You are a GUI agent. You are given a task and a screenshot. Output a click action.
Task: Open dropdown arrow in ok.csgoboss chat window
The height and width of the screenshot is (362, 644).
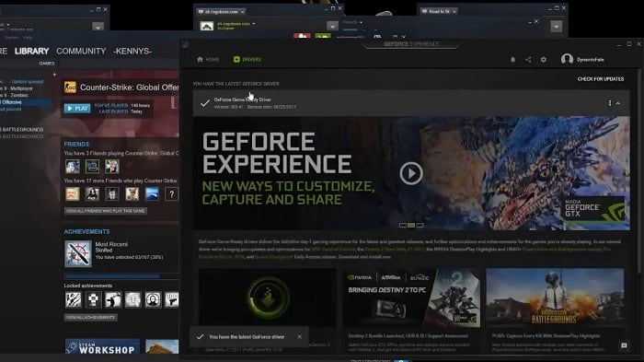pyautogui.click(x=332, y=27)
